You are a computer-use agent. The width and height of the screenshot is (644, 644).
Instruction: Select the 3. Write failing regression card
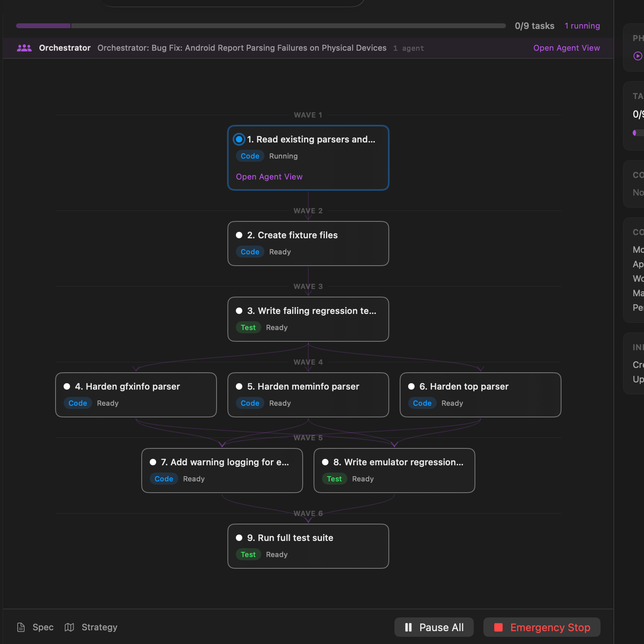pos(308,319)
